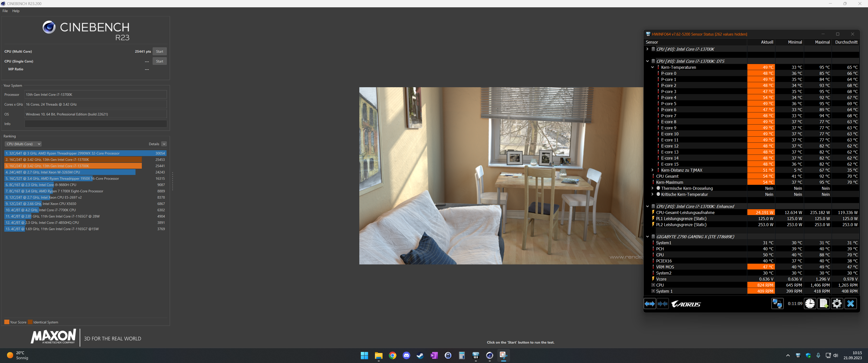Open Steam from the taskbar
Screen dimensions: 868x363
(420, 356)
